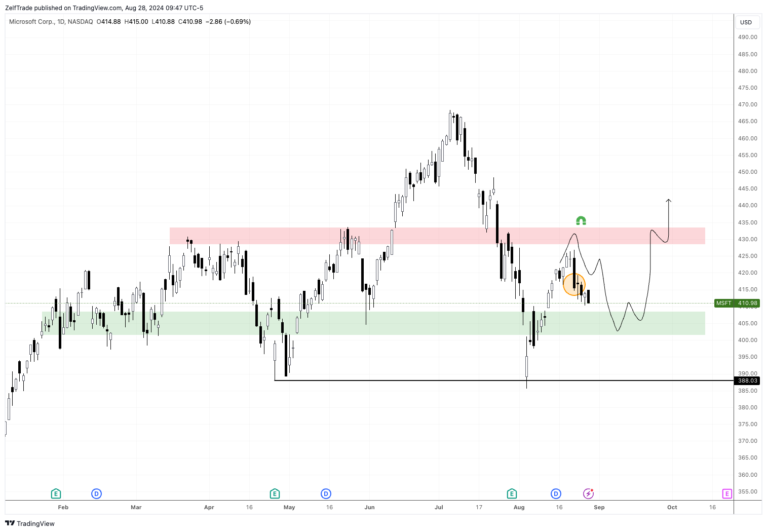Click the purple lightning event icon
Viewport: 767px width, 532px height.
click(588, 493)
